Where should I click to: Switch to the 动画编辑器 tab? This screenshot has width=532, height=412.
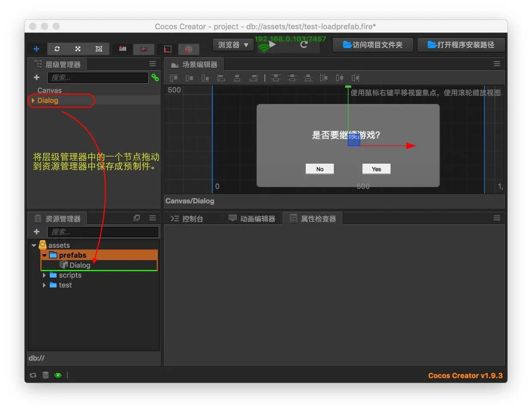point(252,219)
